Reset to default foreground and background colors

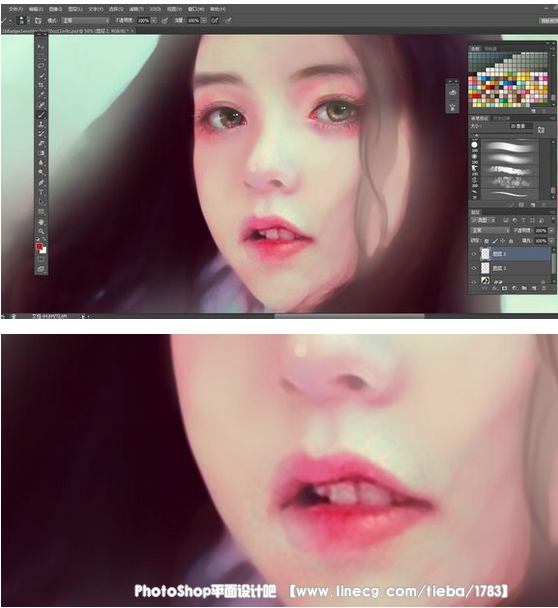coord(37,239)
